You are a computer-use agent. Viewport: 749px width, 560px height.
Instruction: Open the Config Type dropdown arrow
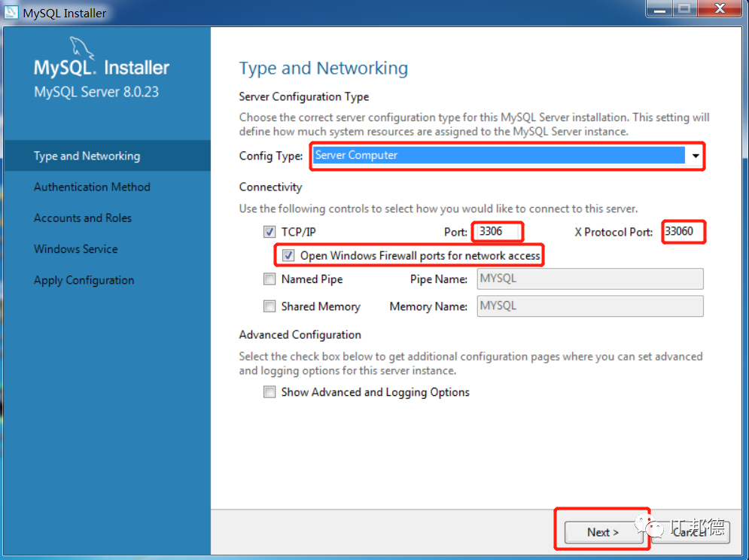[x=695, y=156]
